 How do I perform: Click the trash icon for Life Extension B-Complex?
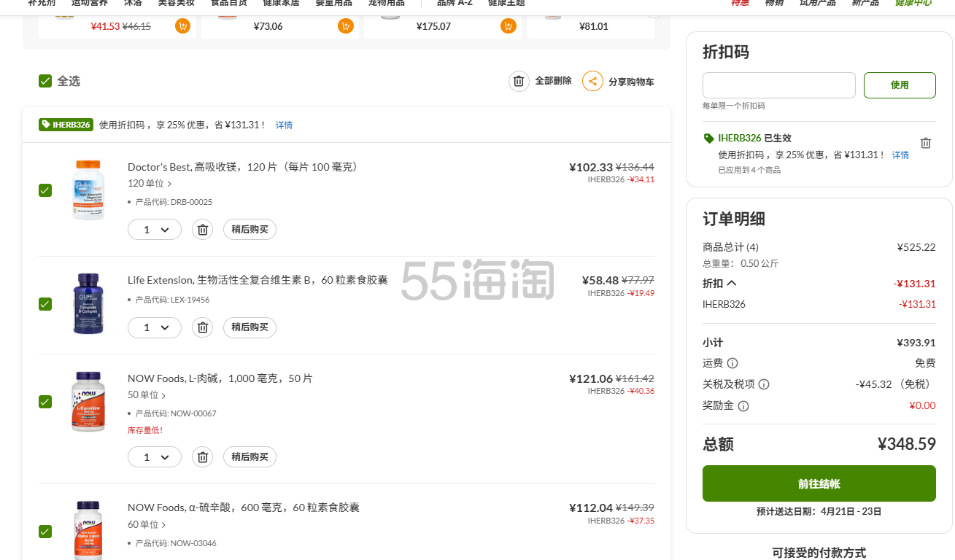[x=203, y=328]
